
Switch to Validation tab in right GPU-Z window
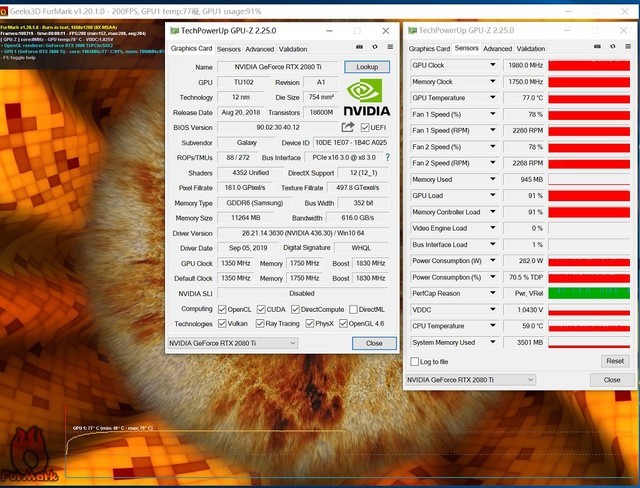(x=531, y=49)
